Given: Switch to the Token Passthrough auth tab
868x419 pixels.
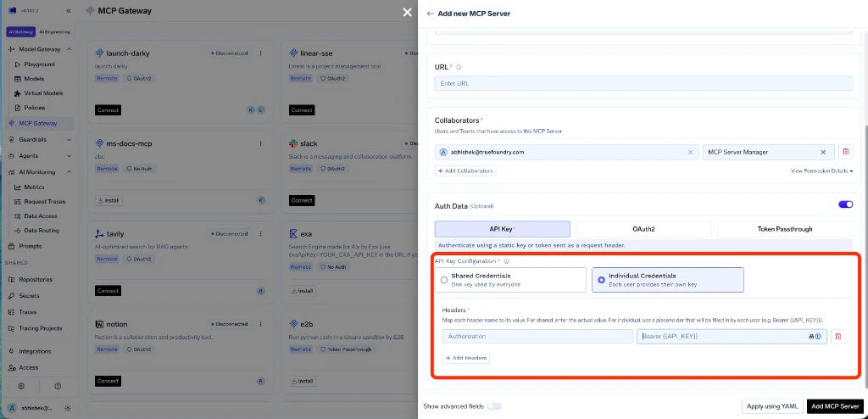Looking at the screenshot, I should click(785, 229).
